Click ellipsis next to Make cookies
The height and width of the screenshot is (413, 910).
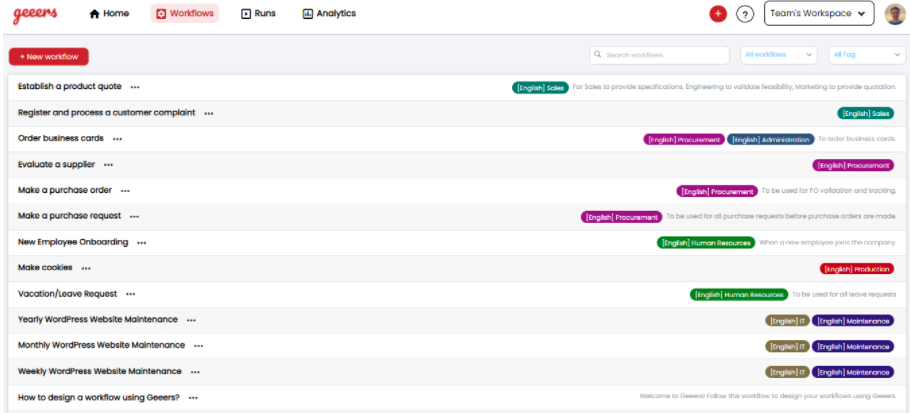(86, 268)
